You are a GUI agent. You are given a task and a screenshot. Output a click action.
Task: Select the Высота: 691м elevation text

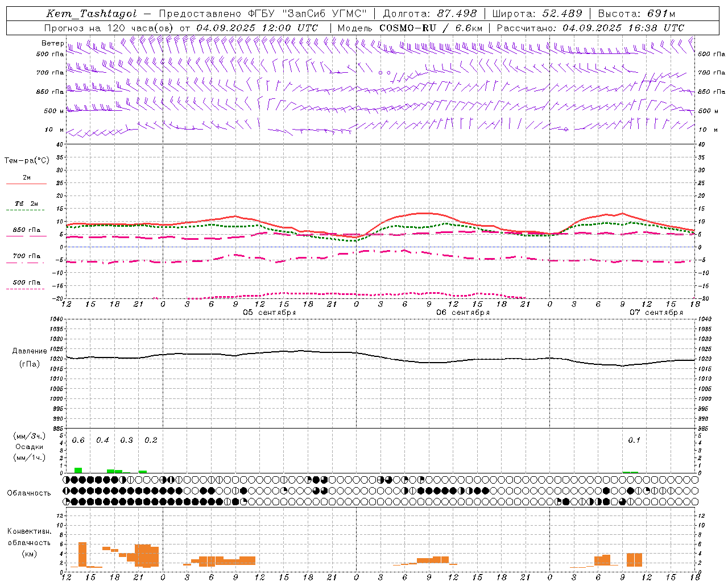click(636, 14)
